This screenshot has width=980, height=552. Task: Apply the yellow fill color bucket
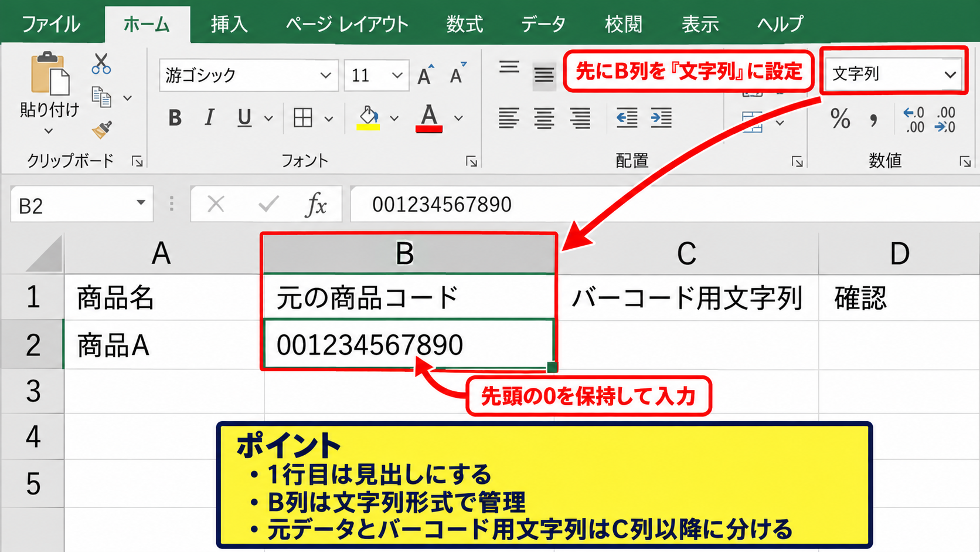click(368, 118)
